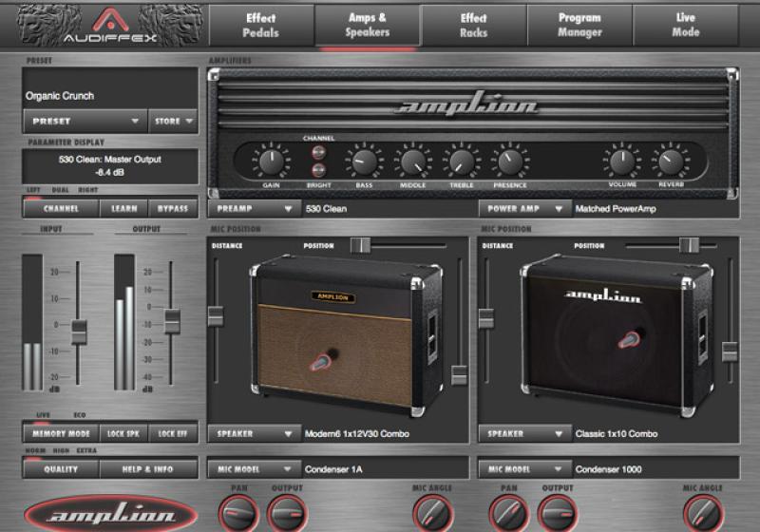Click the Matched PowerAmp name field
Image resolution: width=760 pixels, height=532 pixels.
click(655, 209)
